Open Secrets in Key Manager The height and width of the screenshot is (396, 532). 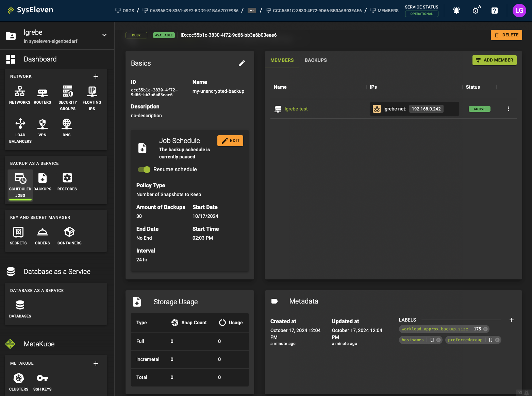[x=18, y=236]
